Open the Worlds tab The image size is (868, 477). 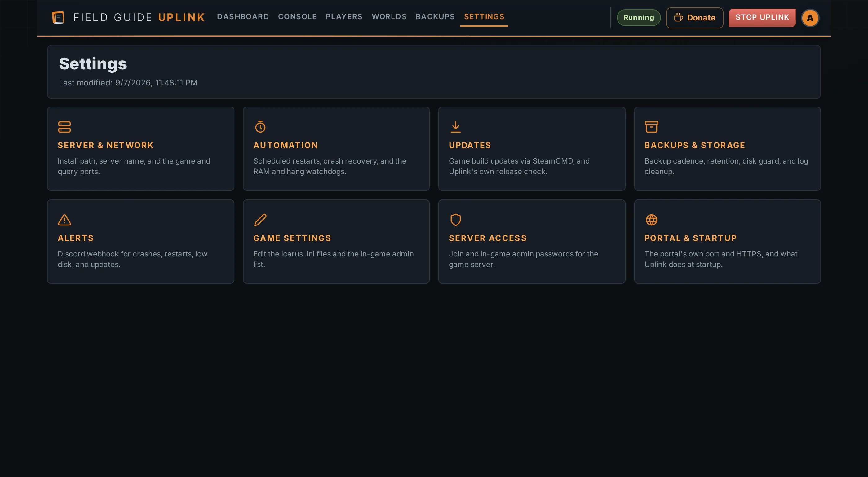[x=389, y=16]
